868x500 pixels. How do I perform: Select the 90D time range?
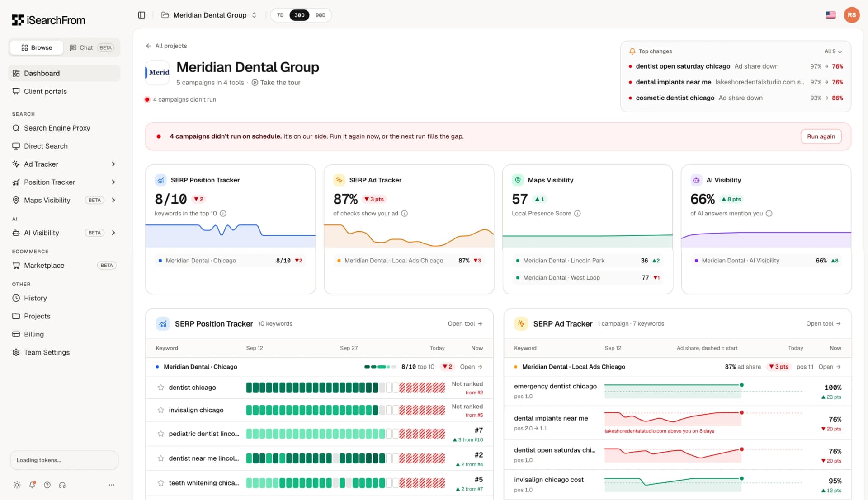(x=321, y=15)
